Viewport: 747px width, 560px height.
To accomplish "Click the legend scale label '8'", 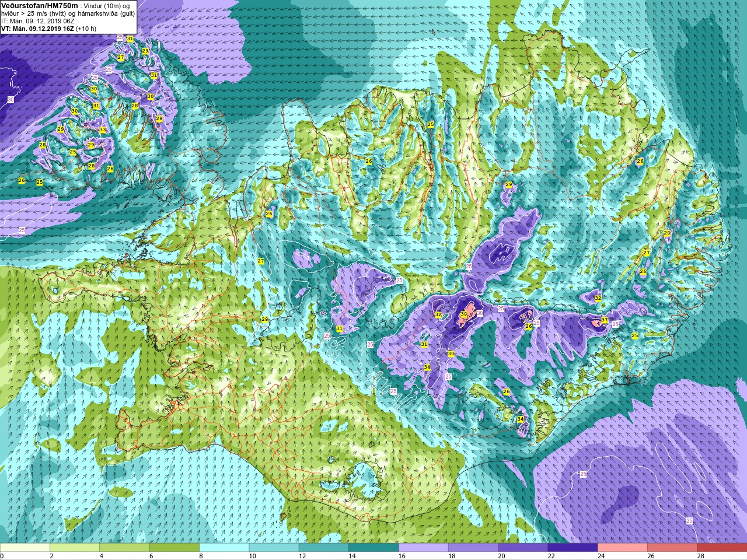I will (x=201, y=556).
